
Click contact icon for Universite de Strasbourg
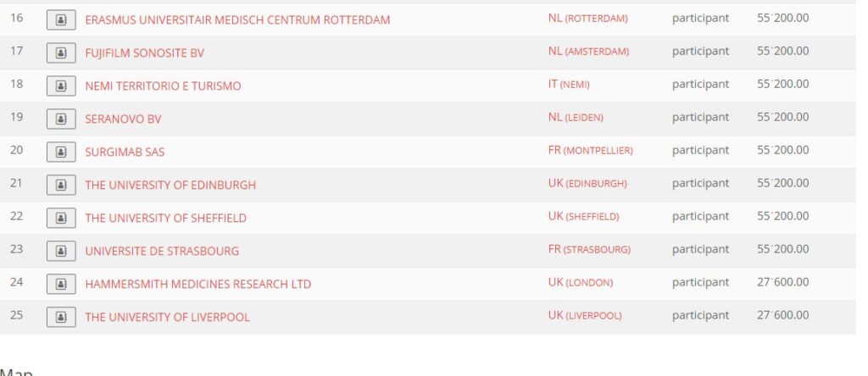[x=61, y=251]
